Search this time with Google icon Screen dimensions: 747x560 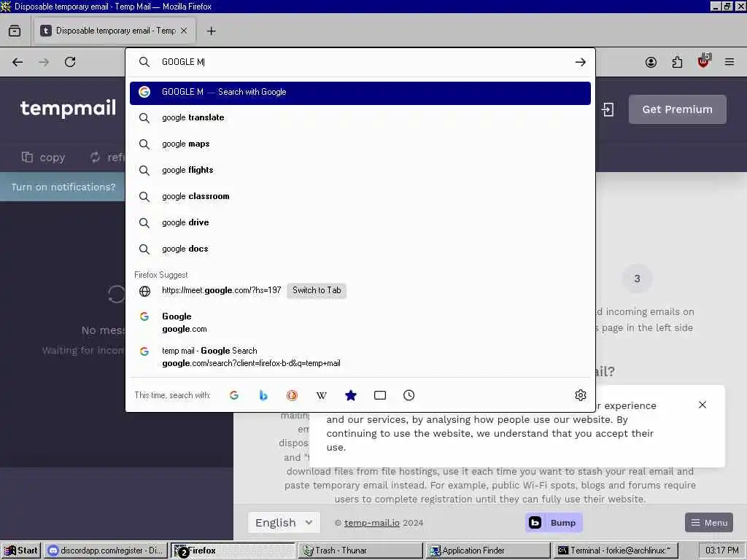point(234,395)
